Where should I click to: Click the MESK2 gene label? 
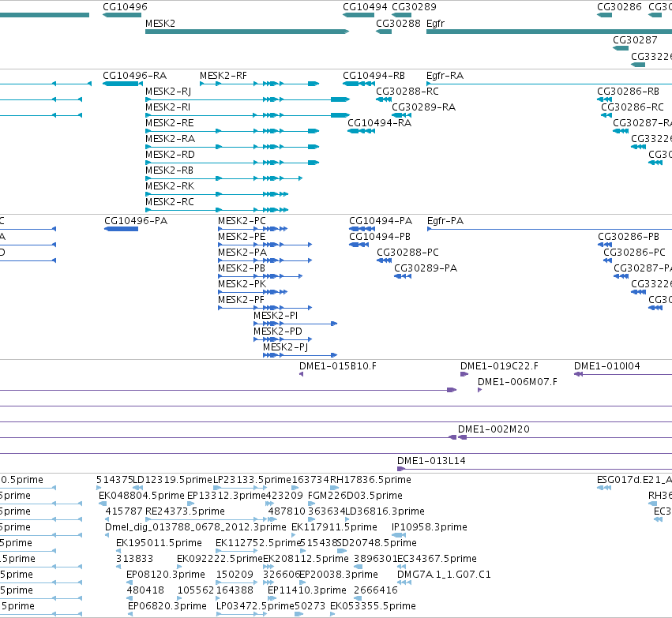pos(160,24)
